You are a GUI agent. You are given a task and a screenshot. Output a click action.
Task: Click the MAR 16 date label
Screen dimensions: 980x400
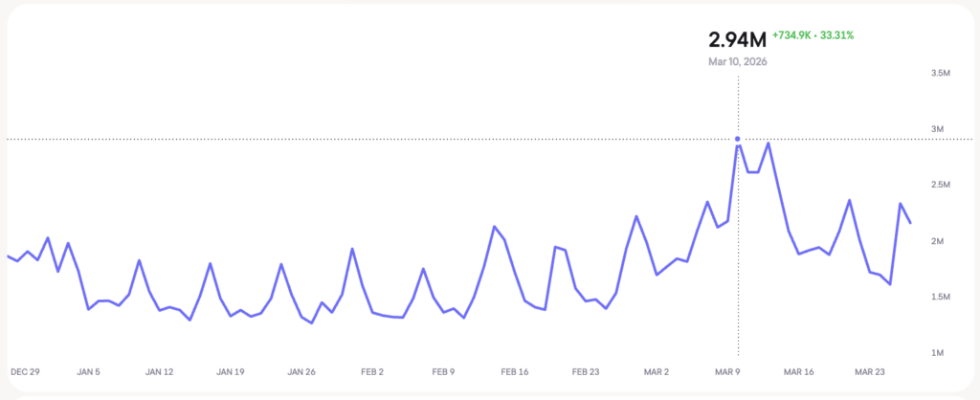coord(798,371)
